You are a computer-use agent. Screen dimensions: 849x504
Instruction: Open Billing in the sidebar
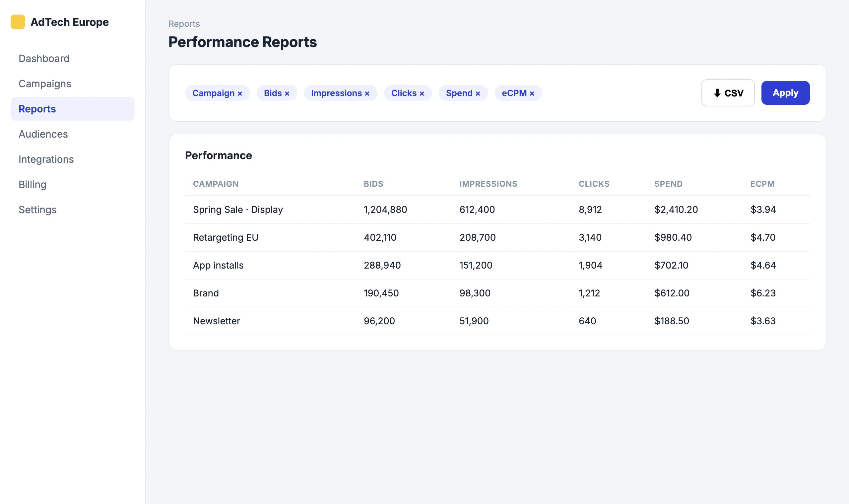[72, 184]
